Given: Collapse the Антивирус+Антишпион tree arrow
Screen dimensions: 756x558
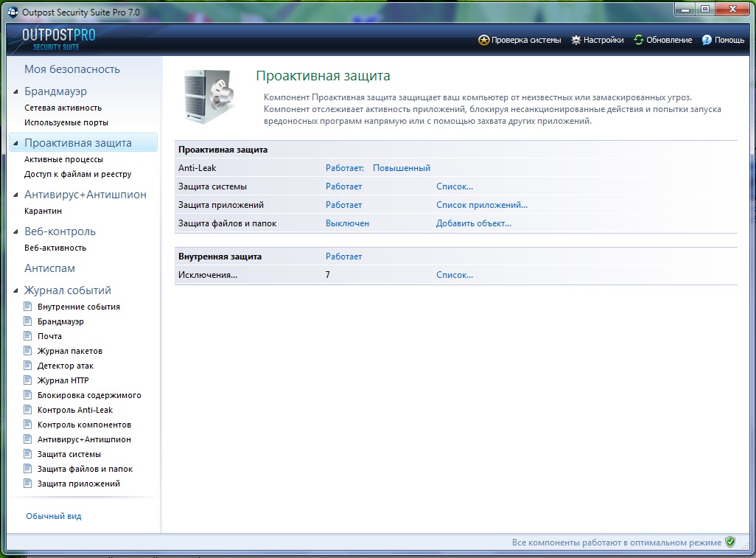Looking at the screenshot, I should 16,195.
